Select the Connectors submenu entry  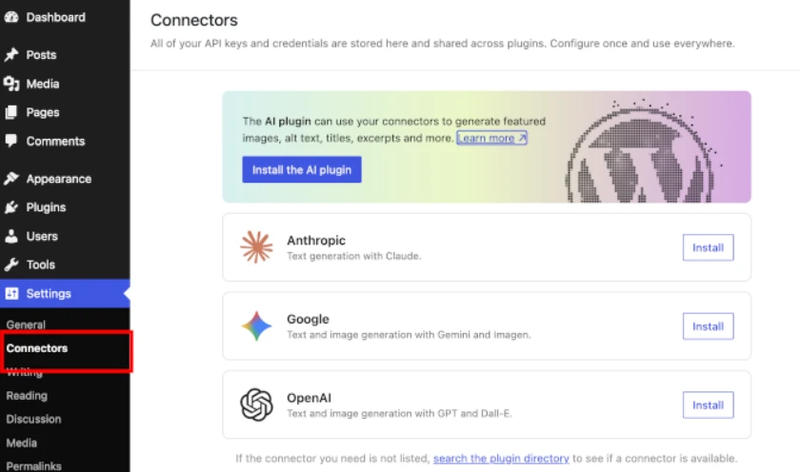(x=37, y=348)
